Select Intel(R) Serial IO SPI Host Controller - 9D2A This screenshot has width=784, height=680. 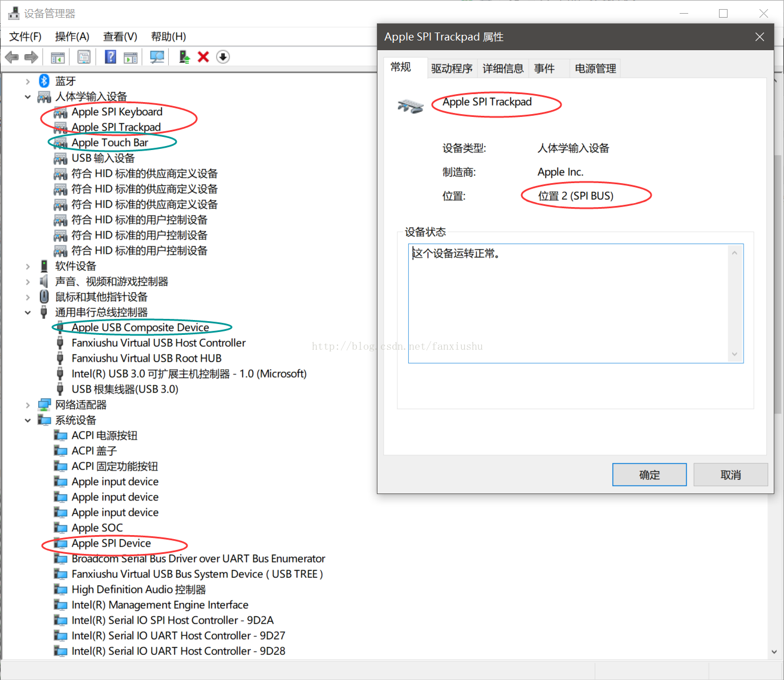[172, 620]
